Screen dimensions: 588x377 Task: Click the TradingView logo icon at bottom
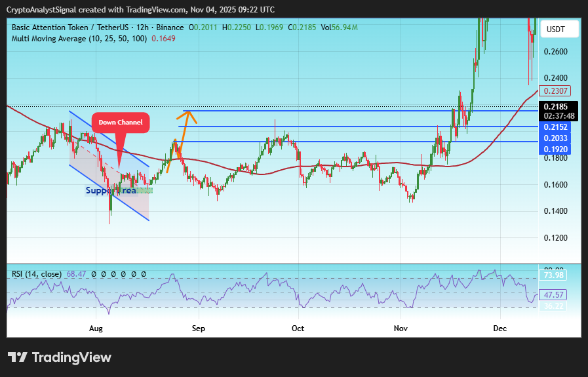17,357
